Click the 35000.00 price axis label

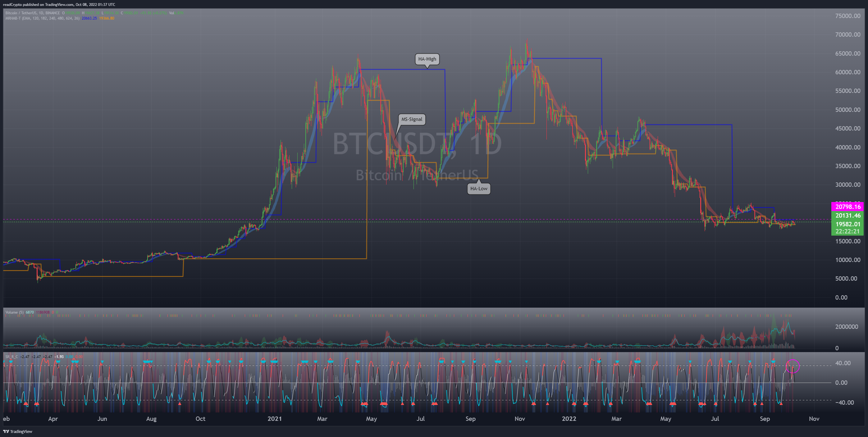click(848, 166)
